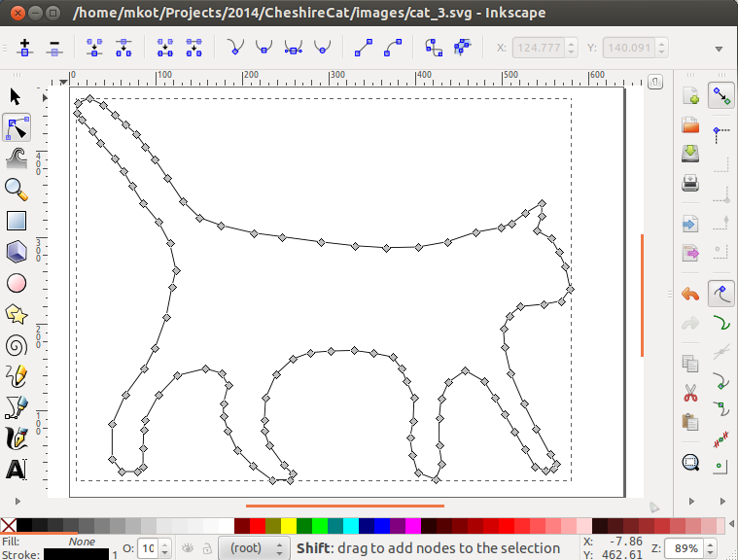Image resolution: width=738 pixels, height=560 pixels.
Task: Zoom to fit selection icon
Action: click(690, 463)
